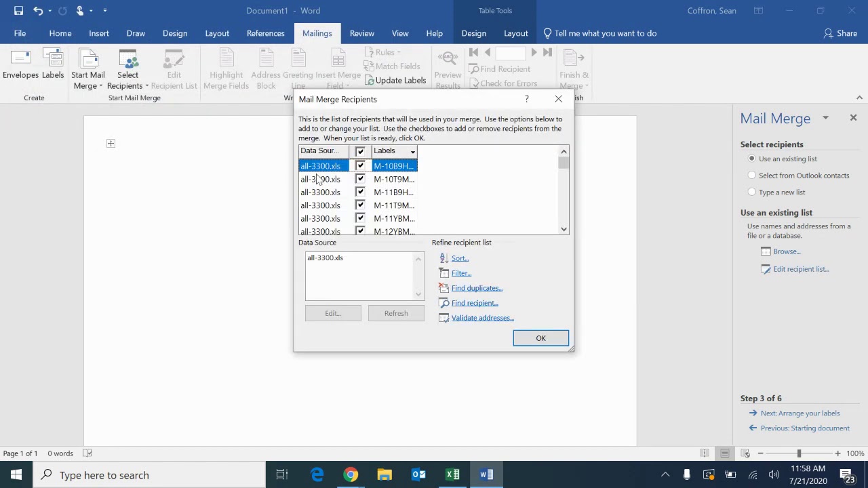Open Outlook from the taskbar
The width and height of the screenshot is (868, 488).
418,475
